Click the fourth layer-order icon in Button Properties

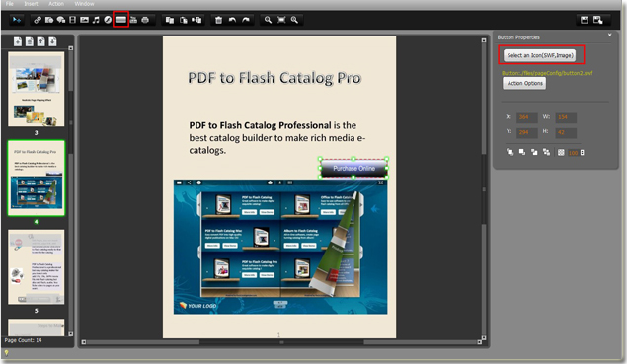(546, 152)
